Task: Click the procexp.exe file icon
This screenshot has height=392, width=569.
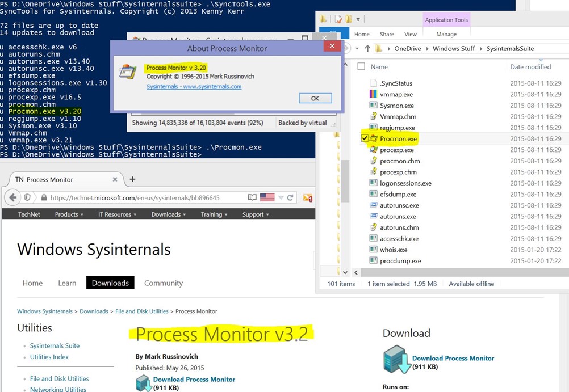Action: pyautogui.click(x=374, y=150)
